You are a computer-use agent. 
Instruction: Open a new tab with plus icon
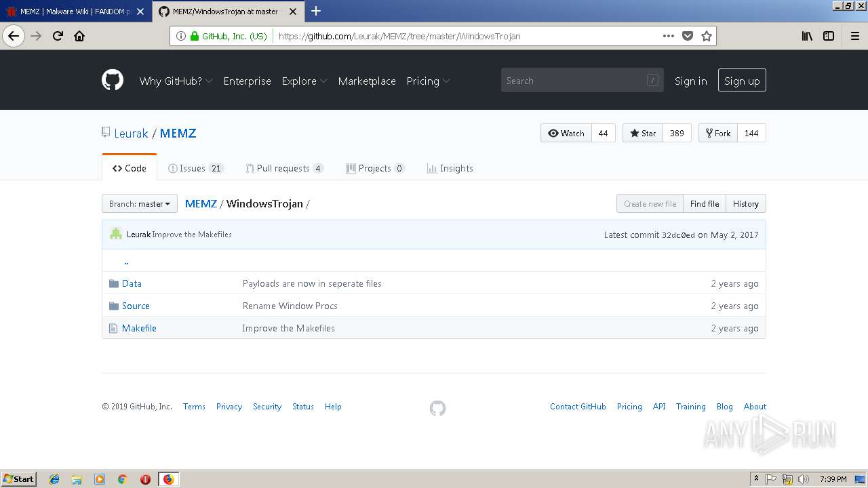316,11
